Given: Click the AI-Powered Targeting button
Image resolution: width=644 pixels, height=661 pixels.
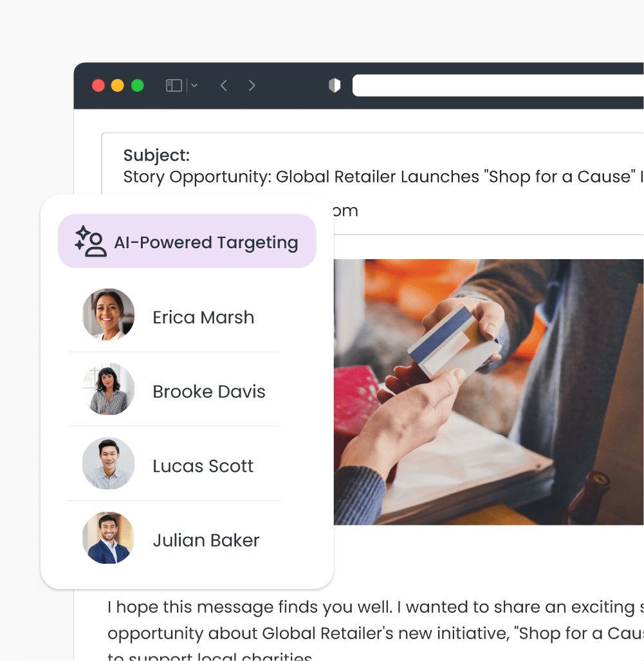Looking at the screenshot, I should pos(187,241).
